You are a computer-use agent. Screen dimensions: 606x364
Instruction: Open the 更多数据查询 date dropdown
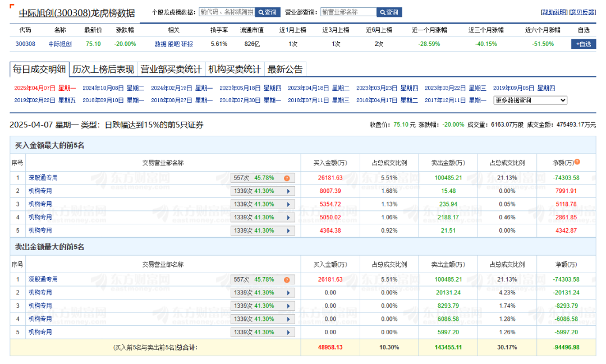530,100
